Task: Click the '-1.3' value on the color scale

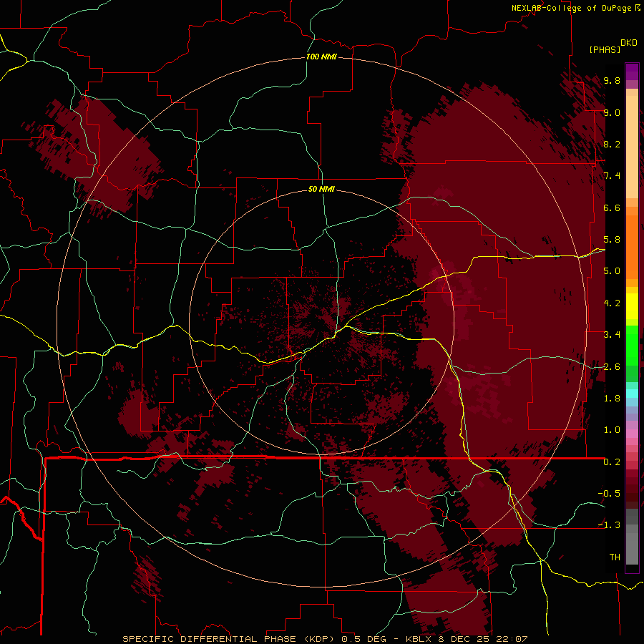Action: click(609, 525)
